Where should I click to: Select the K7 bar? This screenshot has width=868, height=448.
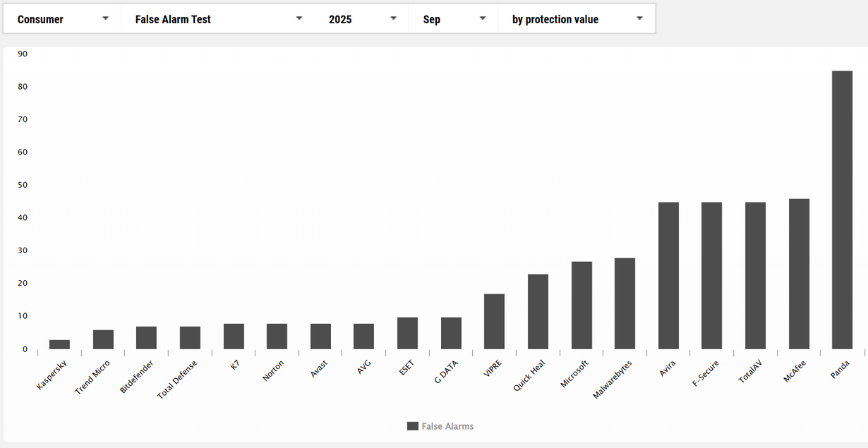click(x=234, y=337)
